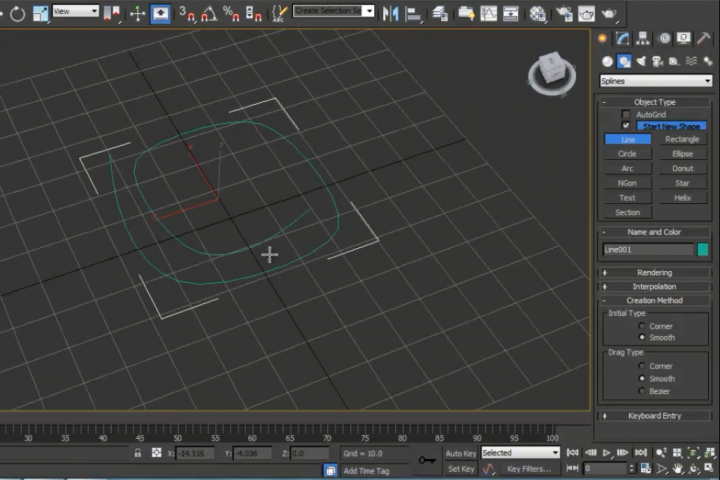This screenshot has height=480, width=720.
Task: Click the Mirror tool in toolbar
Action: pos(390,14)
